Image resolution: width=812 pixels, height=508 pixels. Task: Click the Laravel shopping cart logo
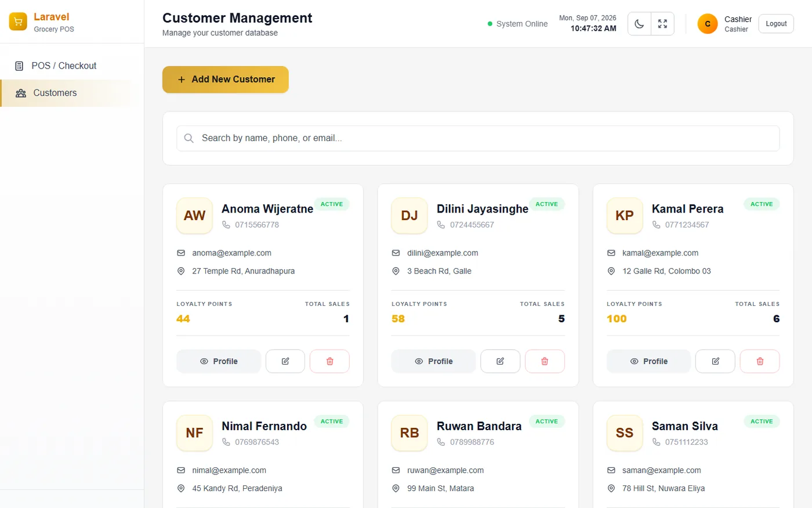(18, 21)
